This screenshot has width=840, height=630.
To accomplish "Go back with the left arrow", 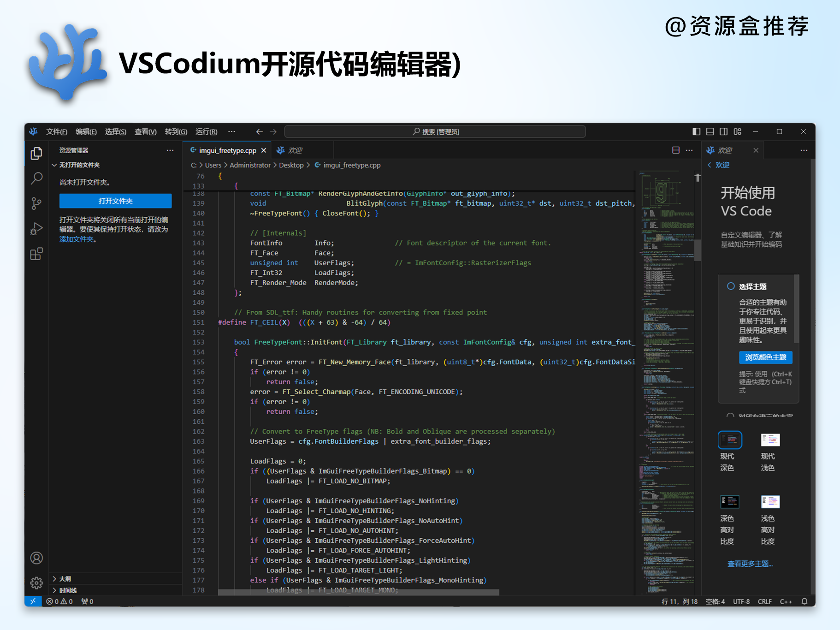I will (260, 132).
